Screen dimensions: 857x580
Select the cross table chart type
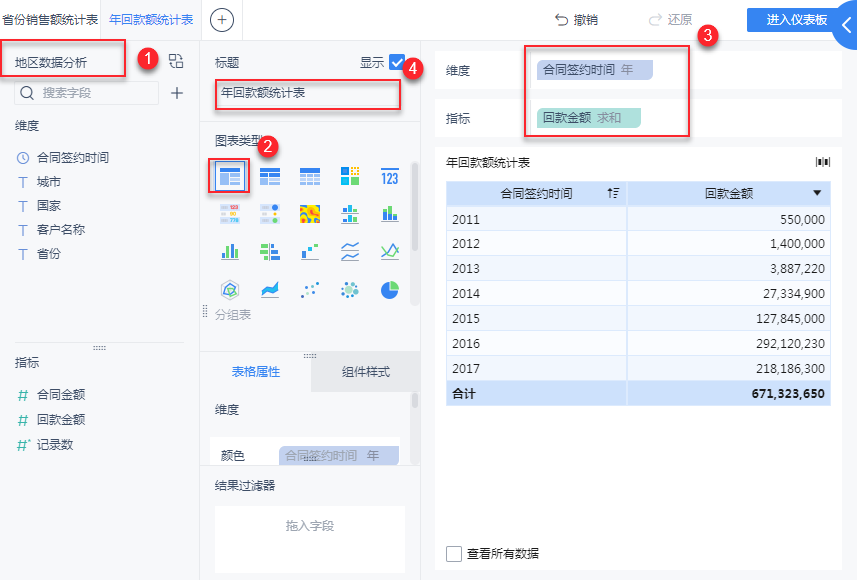point(269,177)
